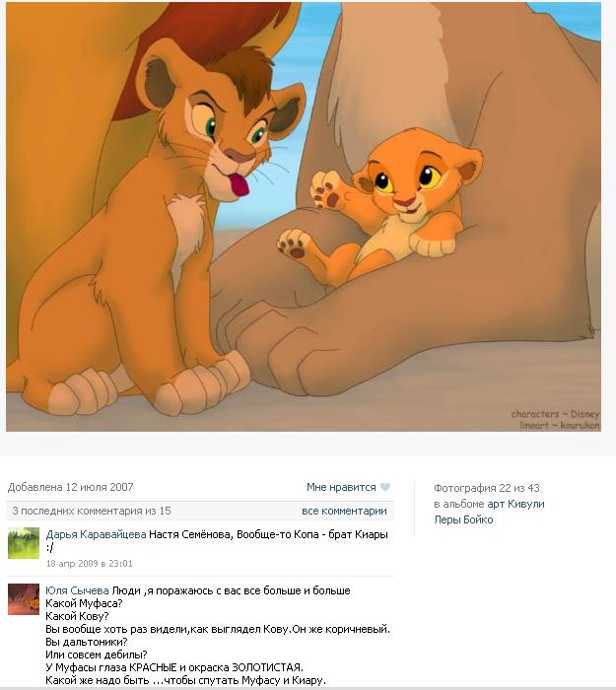Click Дарья Каравайцева's green avatar
The height and width of the screenshot is (690, 616).
pos(24,543)
